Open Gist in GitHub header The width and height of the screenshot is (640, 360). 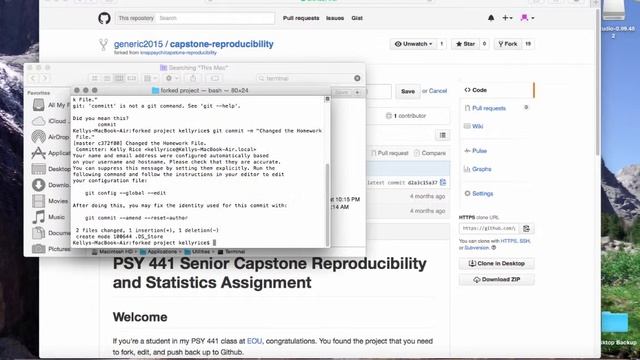(357, 18)
